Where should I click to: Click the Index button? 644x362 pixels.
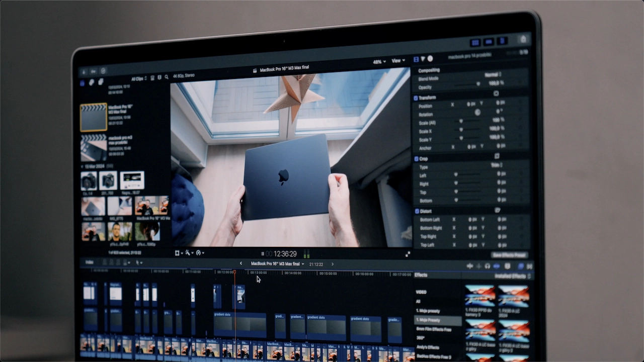click(x=90, y=262)
